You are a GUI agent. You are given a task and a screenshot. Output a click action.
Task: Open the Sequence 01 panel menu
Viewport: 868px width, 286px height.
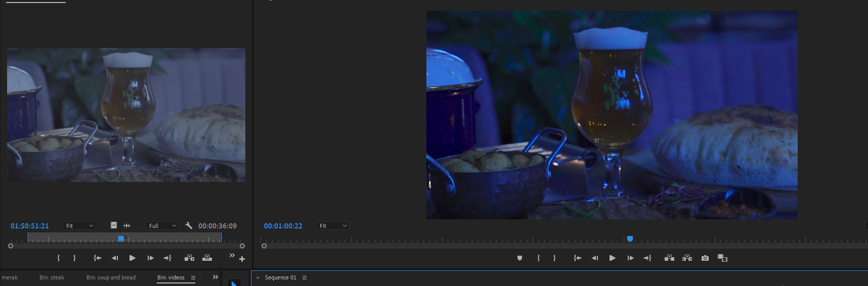[305, 277]
